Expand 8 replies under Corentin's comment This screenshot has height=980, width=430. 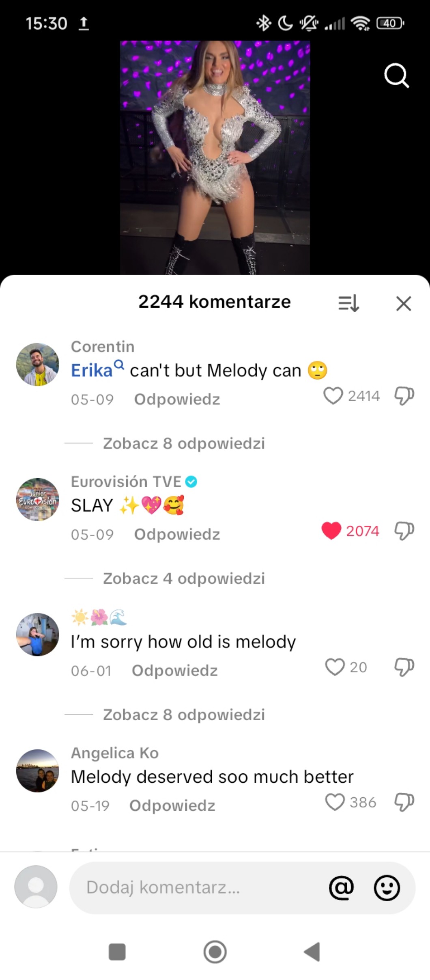click(184, 443)
